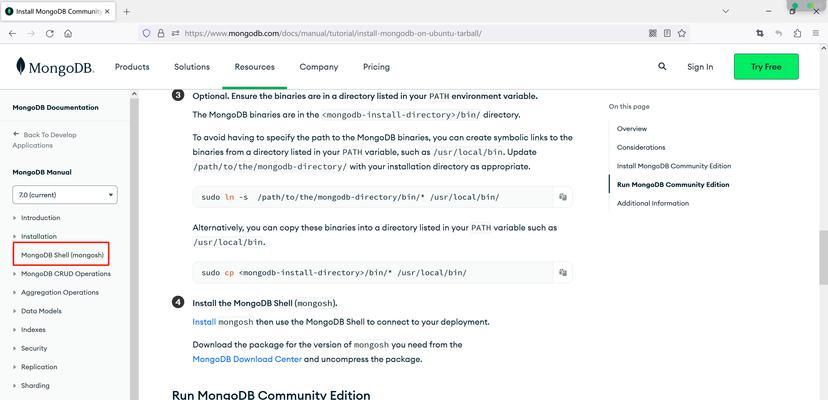828x400 pixels.
Task: Click the browser Forward arrow
Action: point(31,33)
